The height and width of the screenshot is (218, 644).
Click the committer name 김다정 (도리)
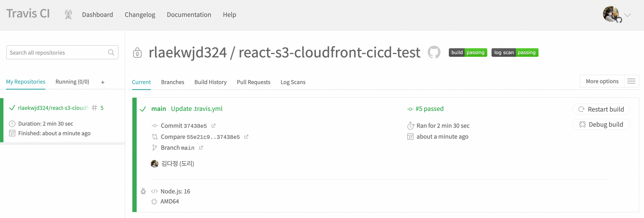pyautogui.click(x=178, y=164)
